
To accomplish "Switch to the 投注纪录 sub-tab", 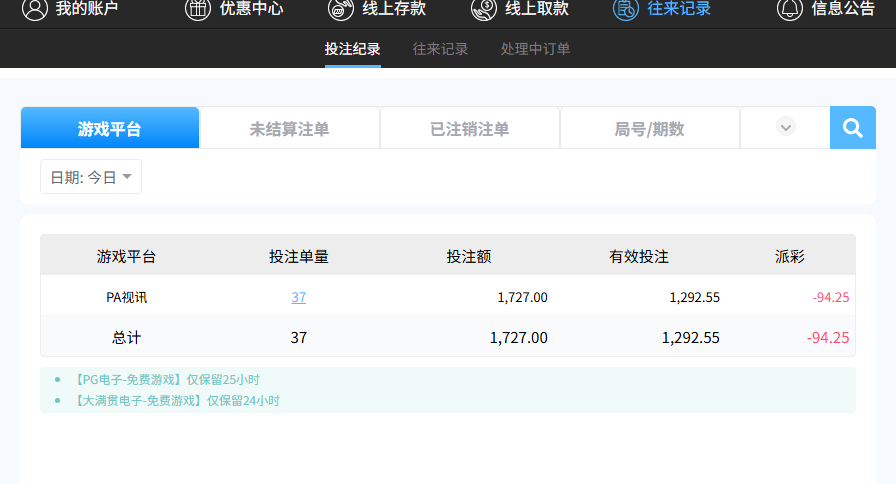I will (352, 49).
